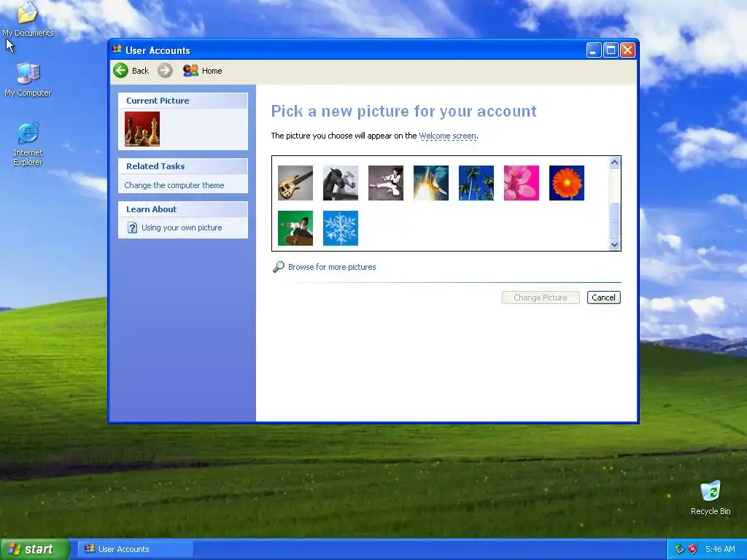Click the Learn About panel header
The width and height of the screenshot is (747, 560).
(183, 209)
